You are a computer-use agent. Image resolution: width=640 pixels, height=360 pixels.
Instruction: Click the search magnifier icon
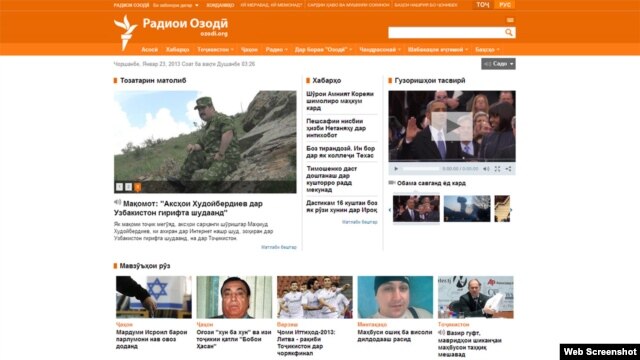(x=509, y=32)
